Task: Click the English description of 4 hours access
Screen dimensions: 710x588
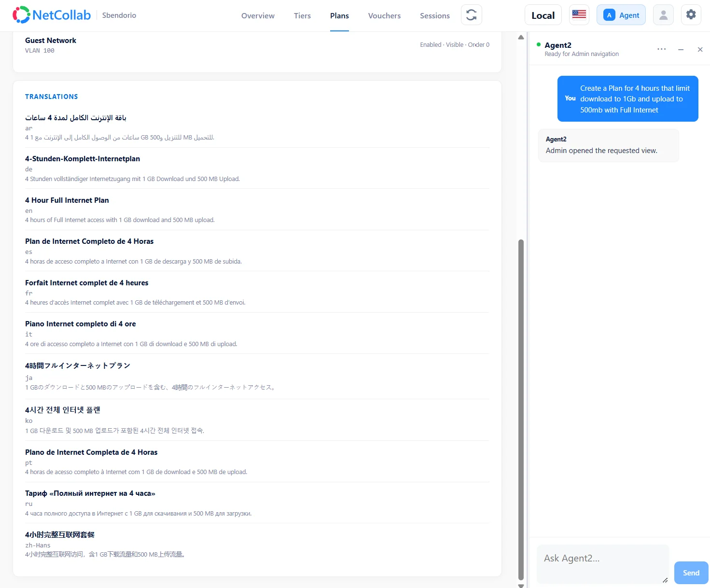Action: [x=120, y=220]
